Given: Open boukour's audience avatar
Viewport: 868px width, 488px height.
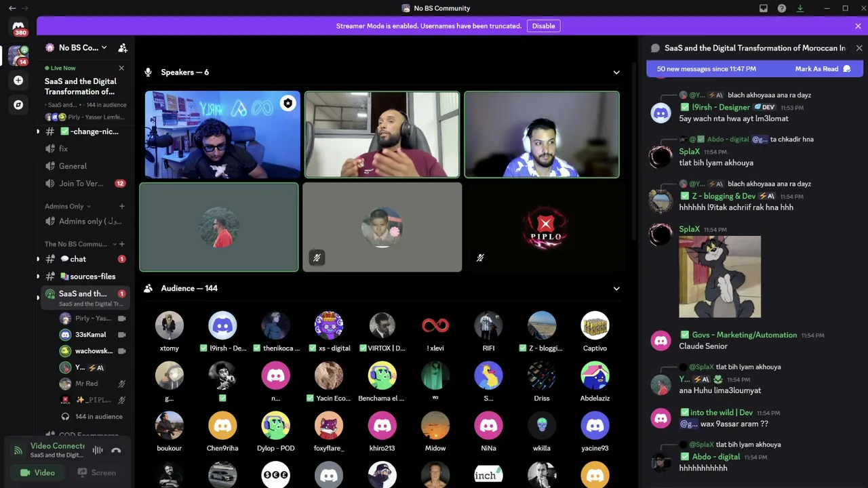Looking at the screenshot, I should click(x=170, y=426).
